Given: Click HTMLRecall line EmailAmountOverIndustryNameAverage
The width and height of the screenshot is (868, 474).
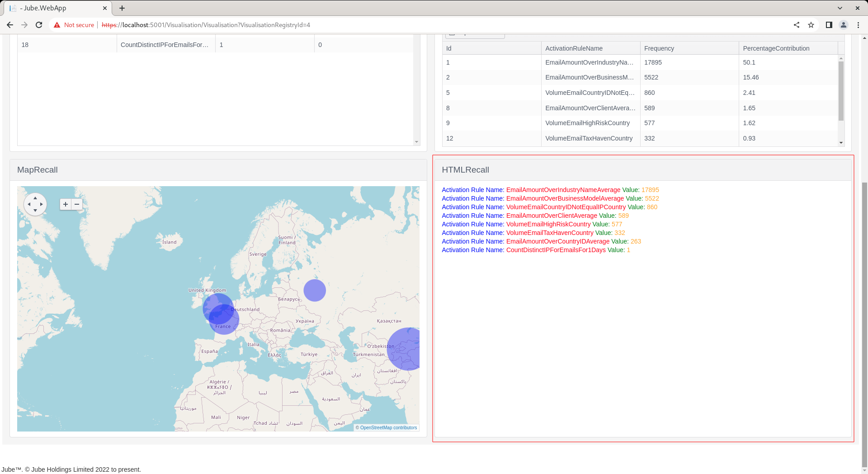Looking at the screenshot, I should coord(550,190).
